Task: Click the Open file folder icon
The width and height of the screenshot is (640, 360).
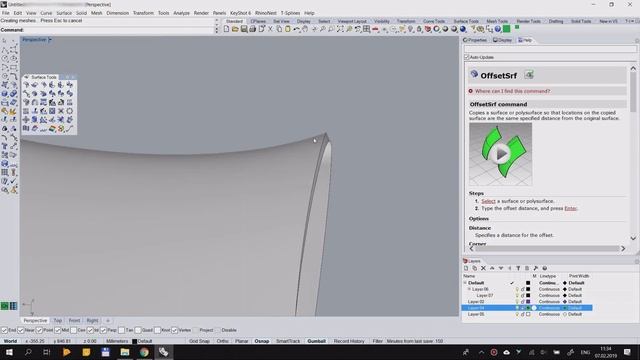Action: click(235, 29)
